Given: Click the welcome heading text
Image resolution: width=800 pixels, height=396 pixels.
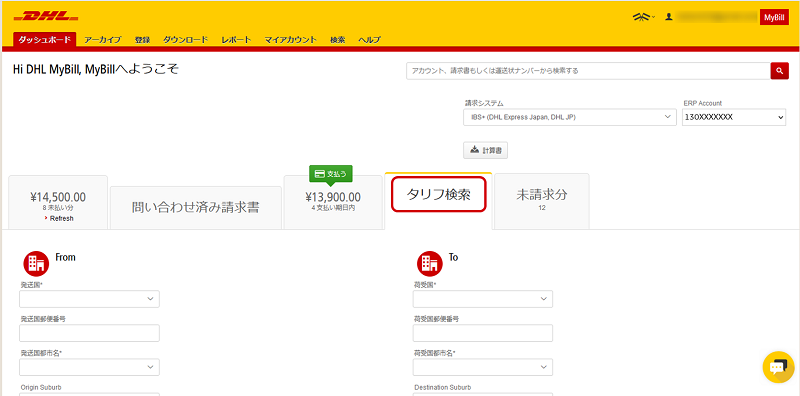Looking at the screenshot, I should point(96,70).
